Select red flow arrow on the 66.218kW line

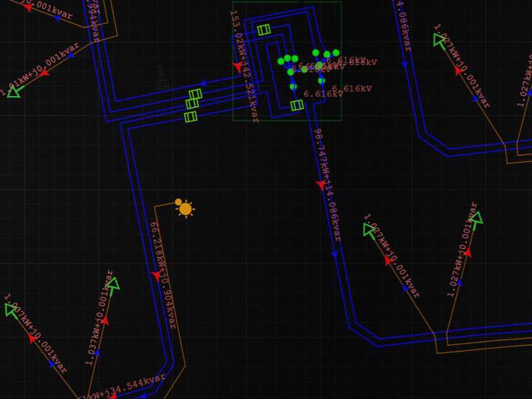(x=156, y=275)
